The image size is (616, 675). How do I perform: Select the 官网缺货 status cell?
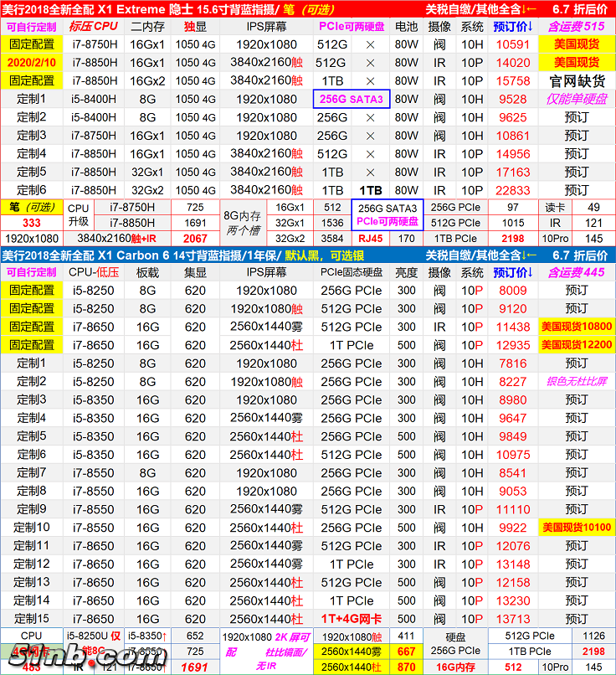pyautogui.click(x=577, y=81)
